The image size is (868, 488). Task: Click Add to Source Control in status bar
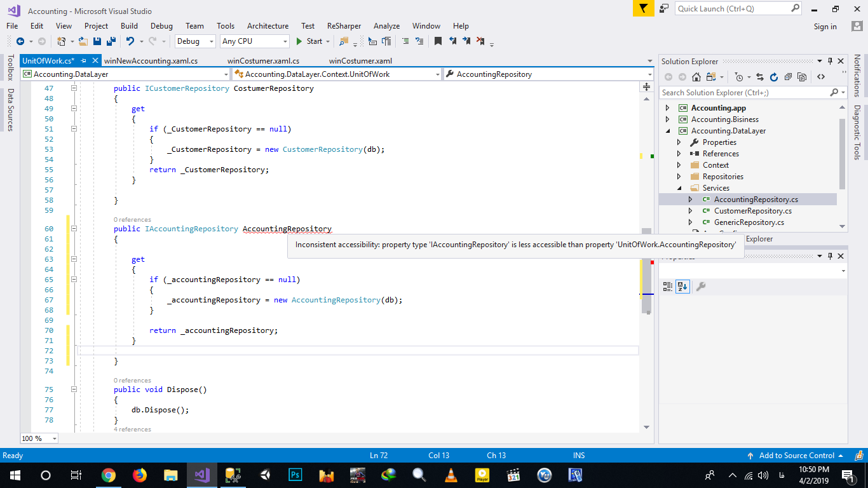pos(796,456)
